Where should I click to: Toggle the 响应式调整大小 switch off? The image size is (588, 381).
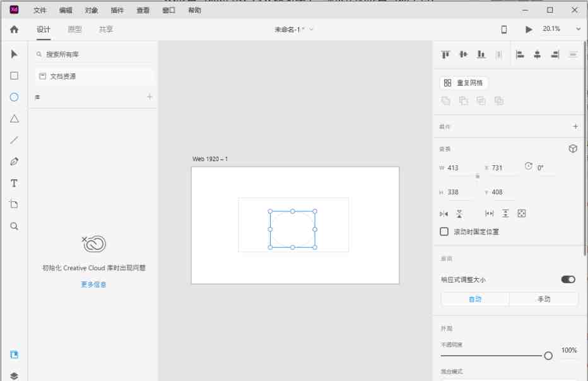567,279
